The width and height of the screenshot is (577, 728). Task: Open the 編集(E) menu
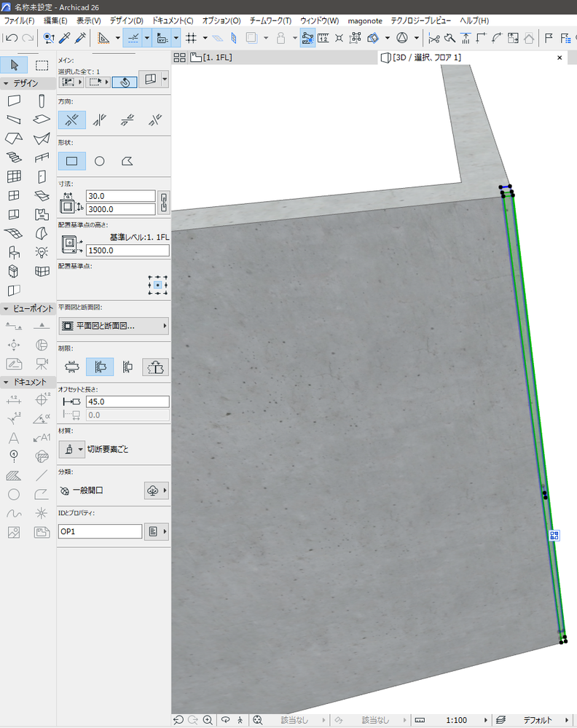pyautogui.click(x=55, y=20)
